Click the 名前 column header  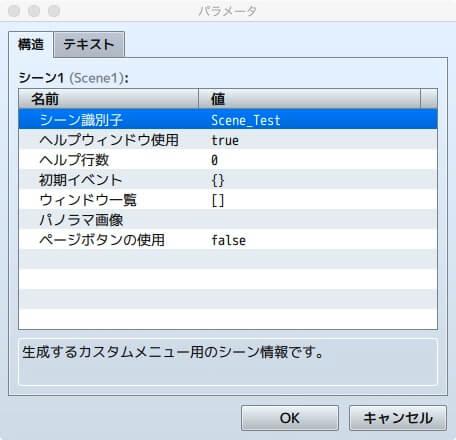109,99
